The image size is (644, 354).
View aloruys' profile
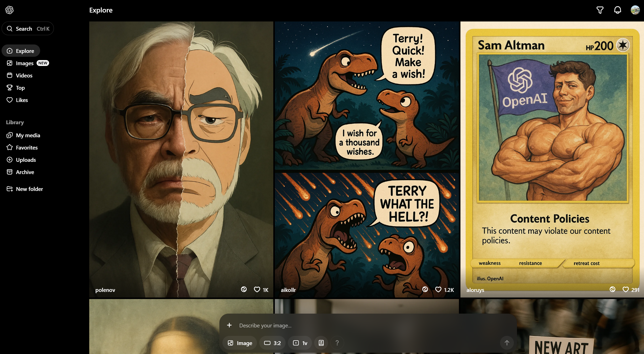(x=475, y=290)
